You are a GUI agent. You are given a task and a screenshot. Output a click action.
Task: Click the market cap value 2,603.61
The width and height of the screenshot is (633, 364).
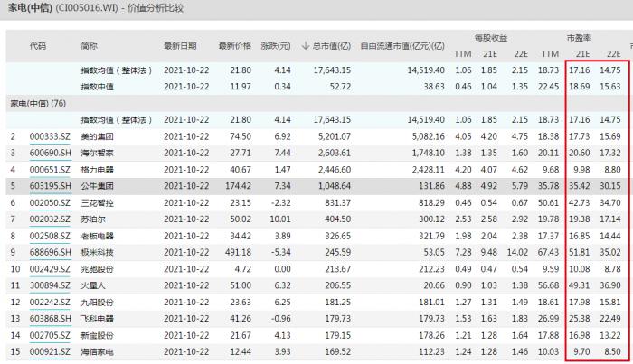335,154
